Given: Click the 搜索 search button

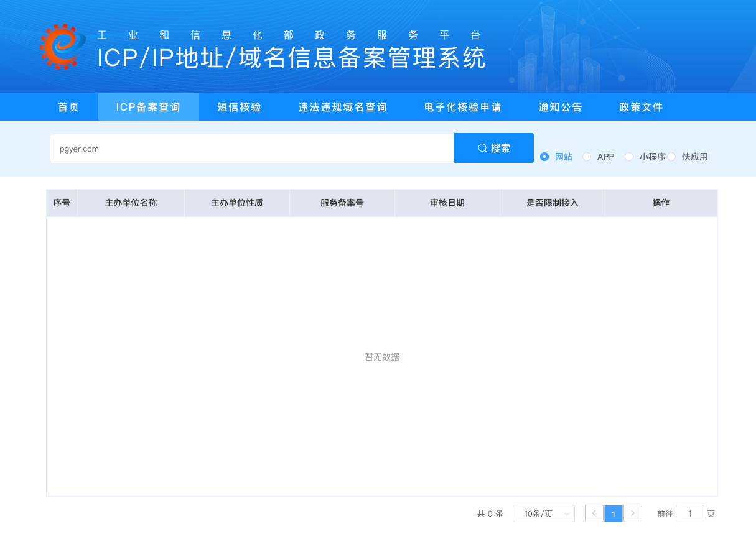Looking at the screenshot, I should tap(494, 148).
